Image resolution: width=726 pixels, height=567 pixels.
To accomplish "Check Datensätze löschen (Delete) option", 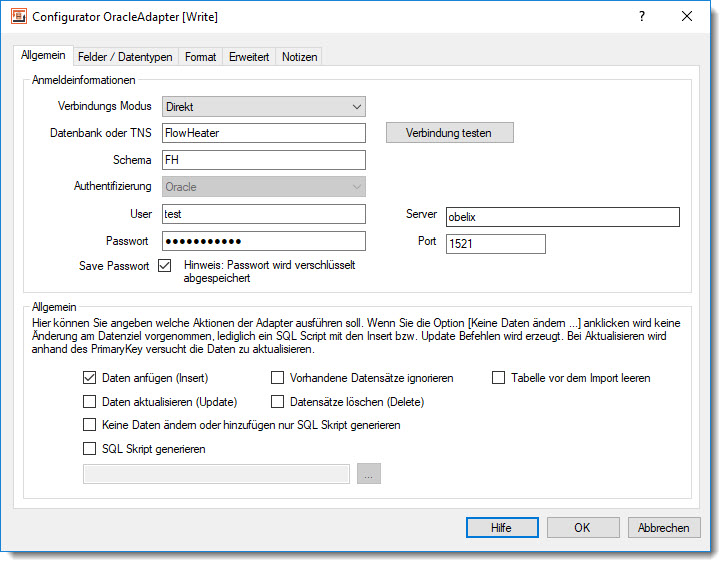I will pos(279,402).
